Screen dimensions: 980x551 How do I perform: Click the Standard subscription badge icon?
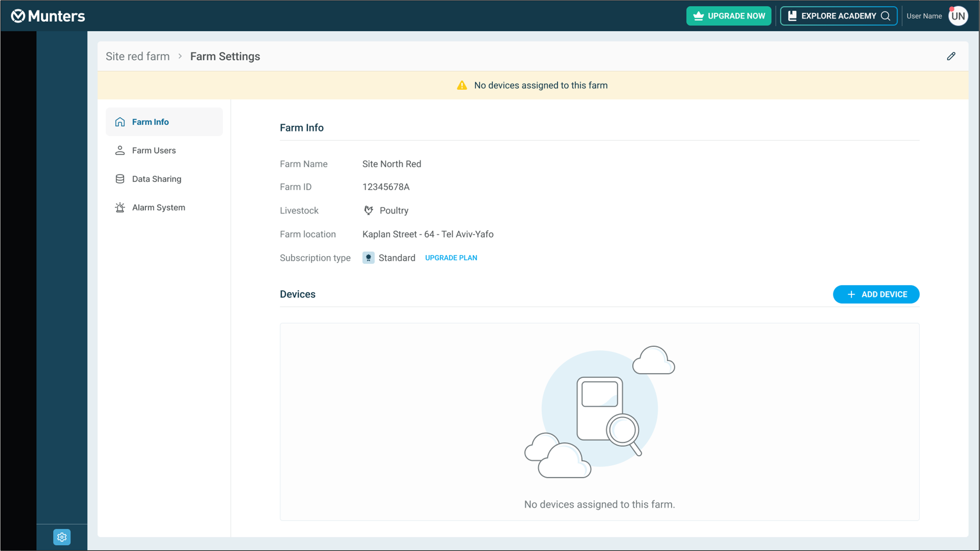(368, 258)
